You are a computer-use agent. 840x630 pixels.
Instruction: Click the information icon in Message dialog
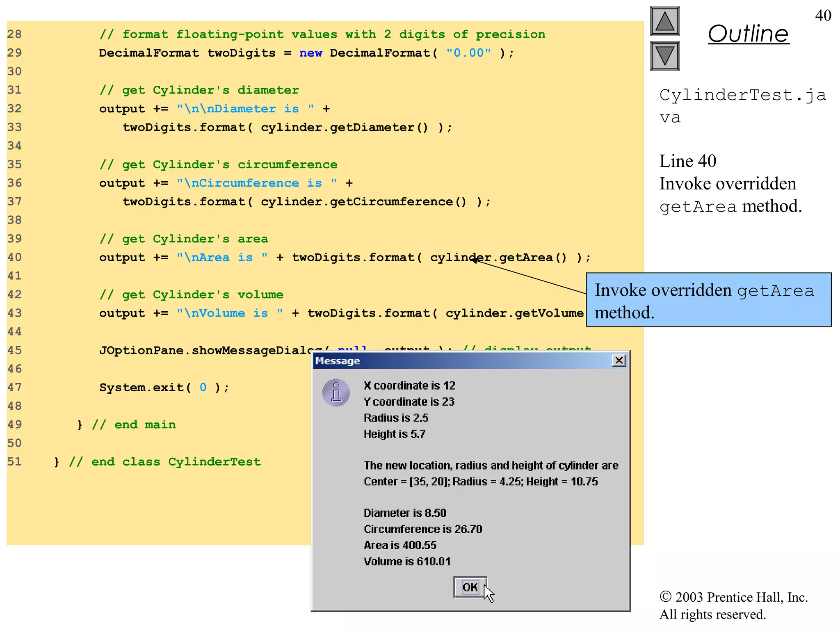(x=336, y=393)
